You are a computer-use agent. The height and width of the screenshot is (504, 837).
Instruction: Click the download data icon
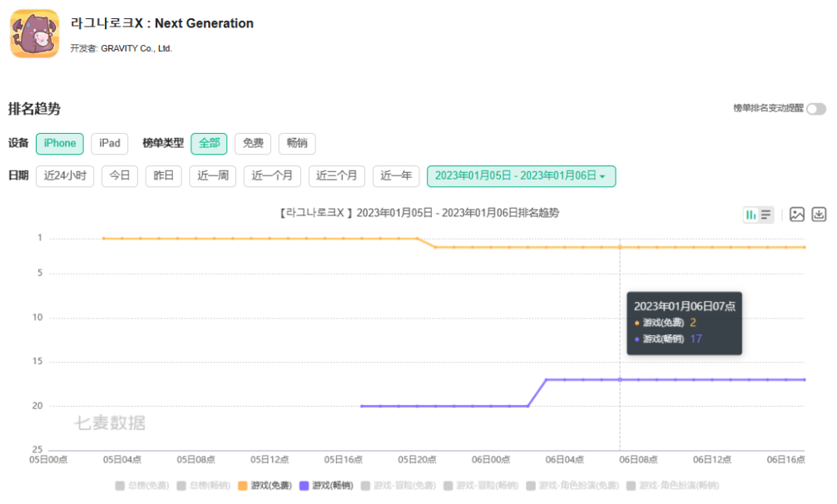[819, 215]
